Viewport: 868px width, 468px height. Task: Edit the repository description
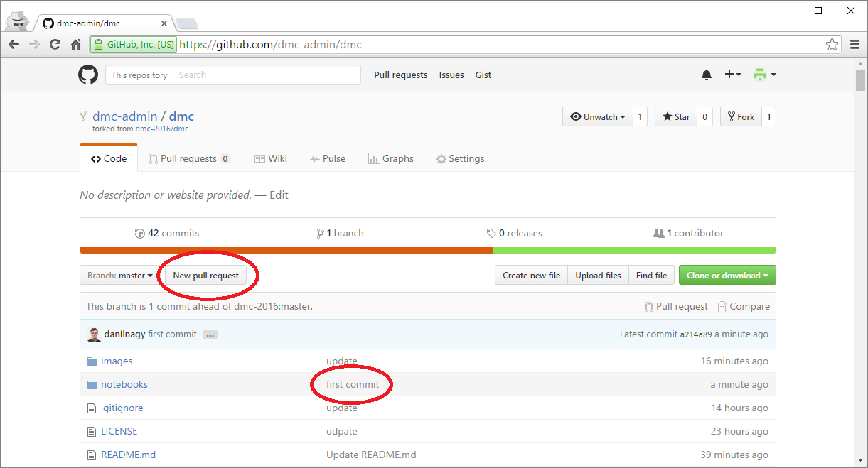279,195
